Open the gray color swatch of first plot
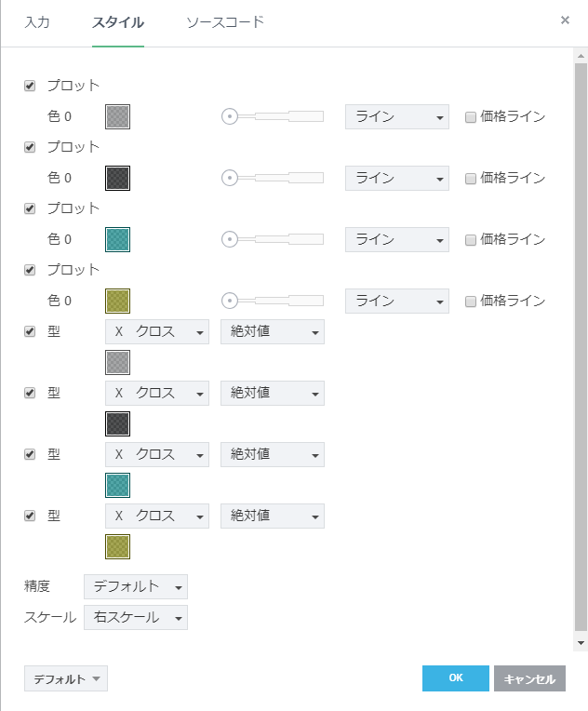 coord(118,116)
